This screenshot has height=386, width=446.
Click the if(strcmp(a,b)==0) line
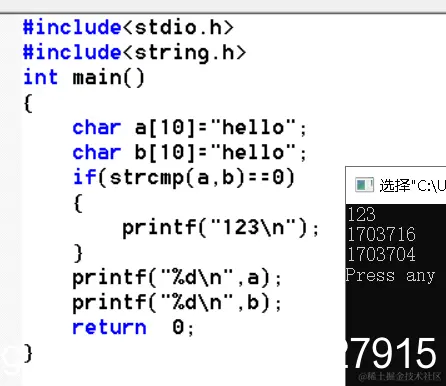pos(184,178)
